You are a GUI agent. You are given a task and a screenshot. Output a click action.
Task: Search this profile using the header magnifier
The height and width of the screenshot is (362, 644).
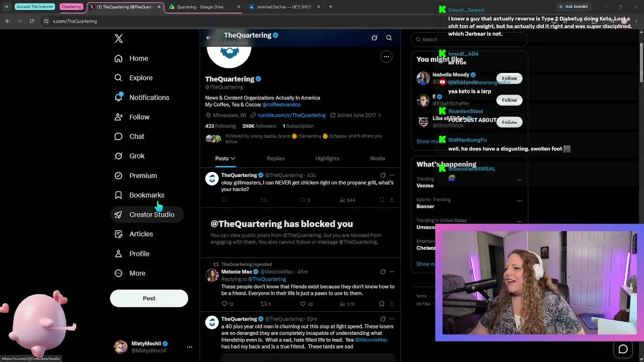coord(389,38)
